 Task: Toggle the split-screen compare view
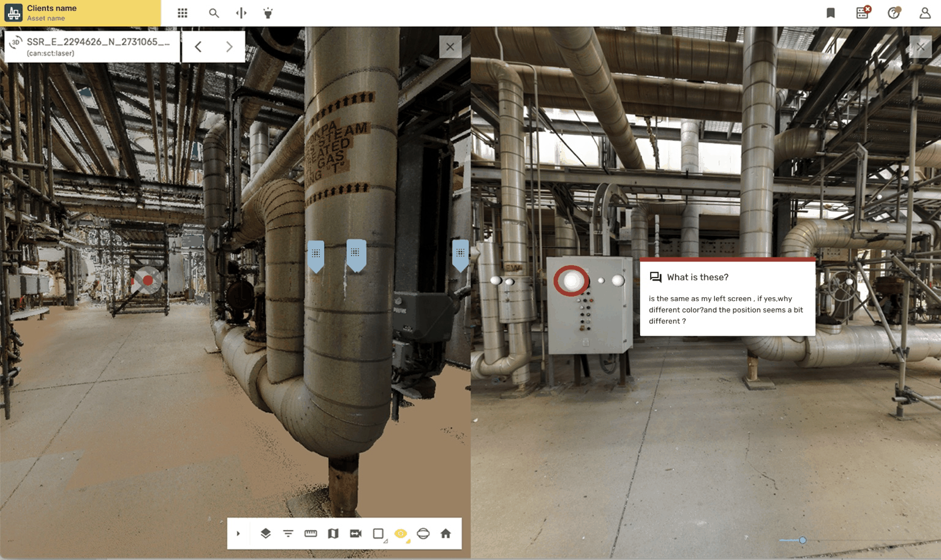(x=241, y=13)
